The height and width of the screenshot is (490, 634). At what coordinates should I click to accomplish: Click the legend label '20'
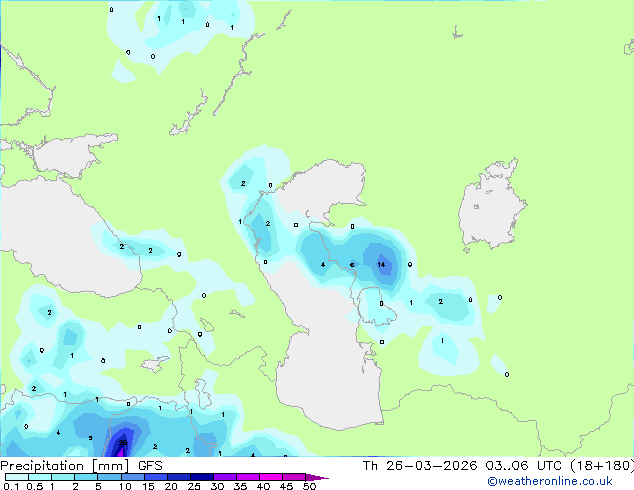pos(171,486)
